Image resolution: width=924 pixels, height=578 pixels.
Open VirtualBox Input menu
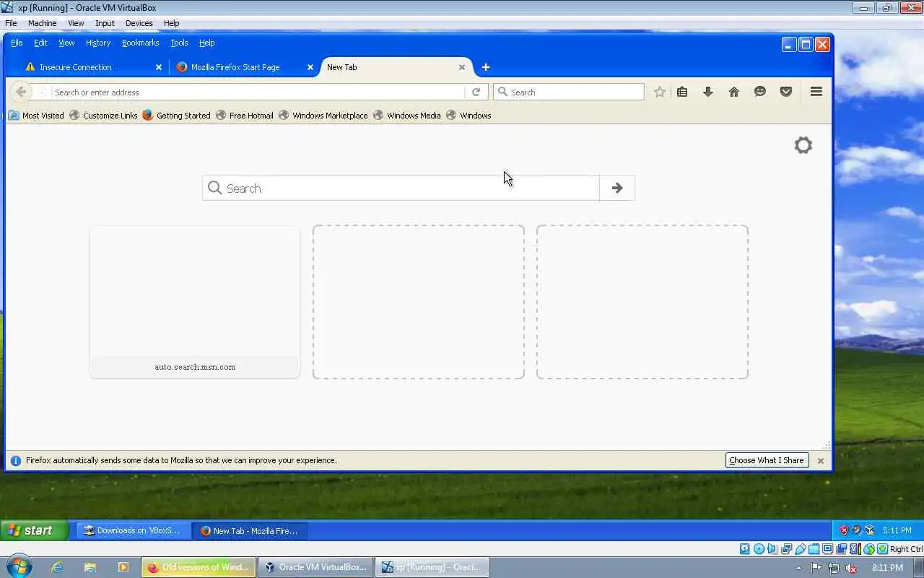tap(105, 23)
